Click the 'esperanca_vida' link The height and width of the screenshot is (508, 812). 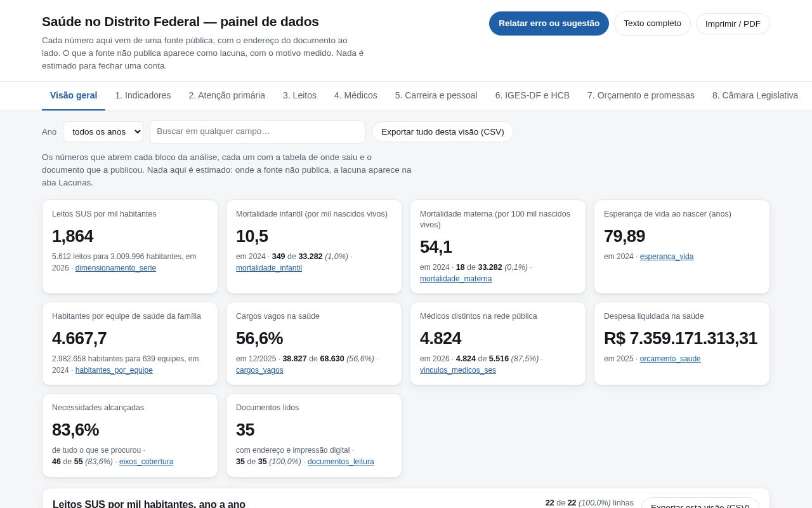coord(667,257)
